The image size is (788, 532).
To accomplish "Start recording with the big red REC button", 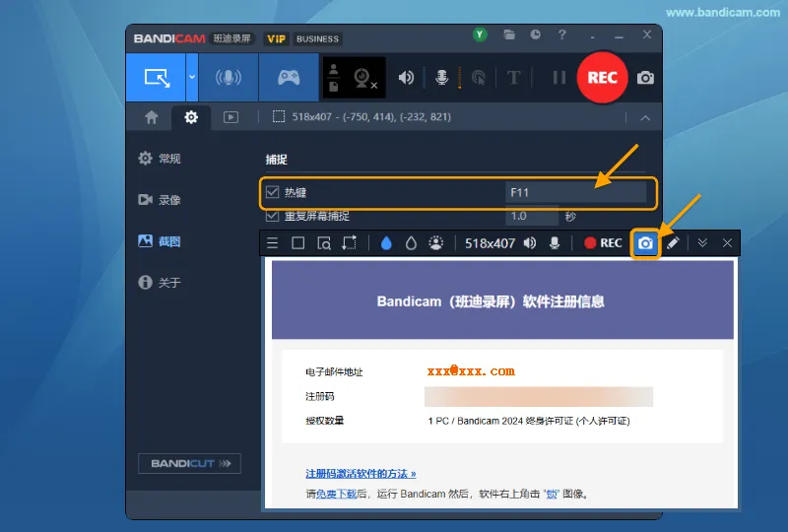I will pyautogui.click(x=602, y=78).
